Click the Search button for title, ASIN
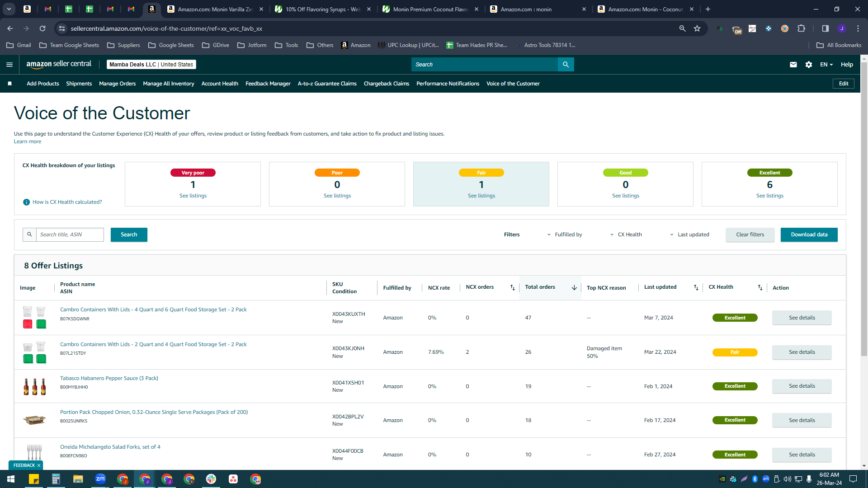This screenshot has height=488, width=868. point(129,235)
